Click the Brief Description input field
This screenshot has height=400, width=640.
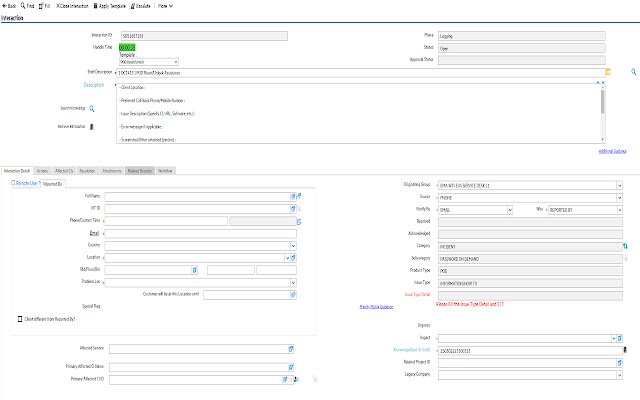360,73
